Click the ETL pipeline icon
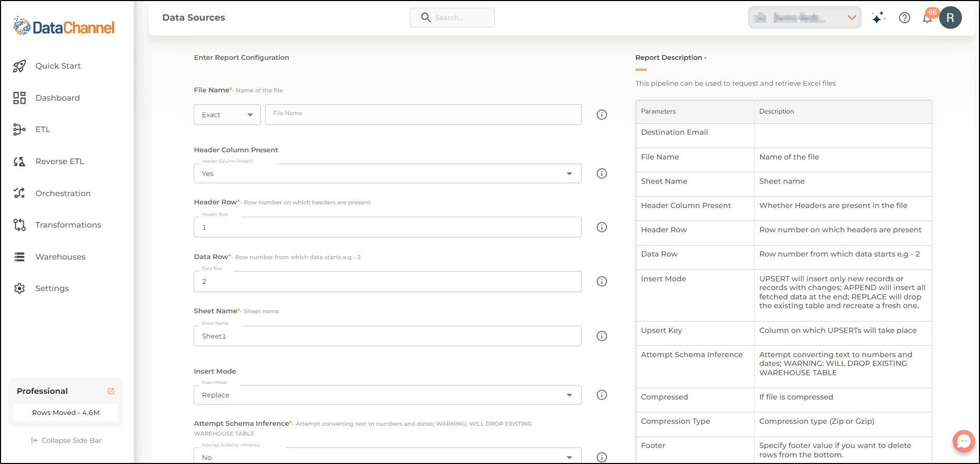The height and width of the screenshot is (464, 980). click(x=19, y=130)
